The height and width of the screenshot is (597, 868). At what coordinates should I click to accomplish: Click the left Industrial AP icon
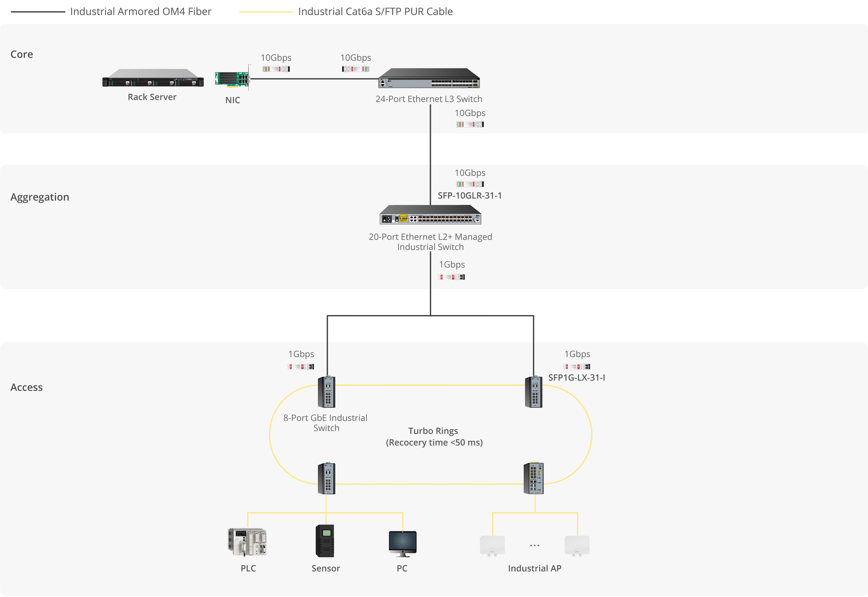(x=492, y=546)
